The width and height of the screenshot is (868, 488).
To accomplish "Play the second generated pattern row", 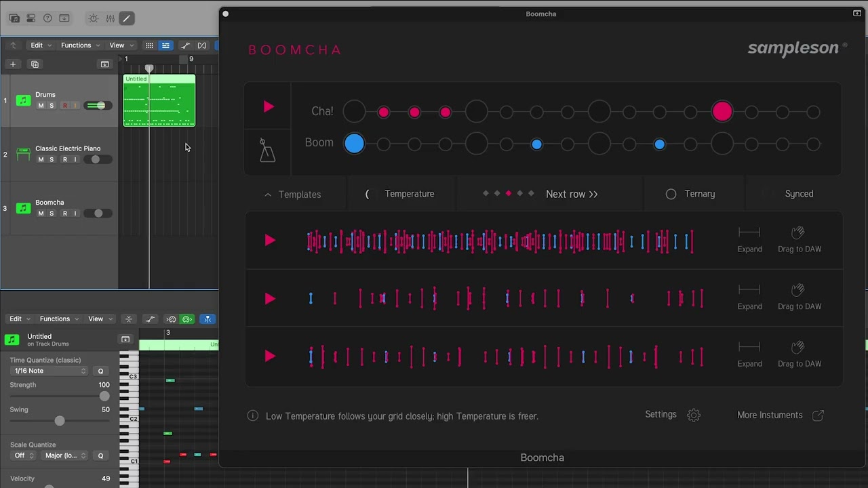I will pos(270,298).
